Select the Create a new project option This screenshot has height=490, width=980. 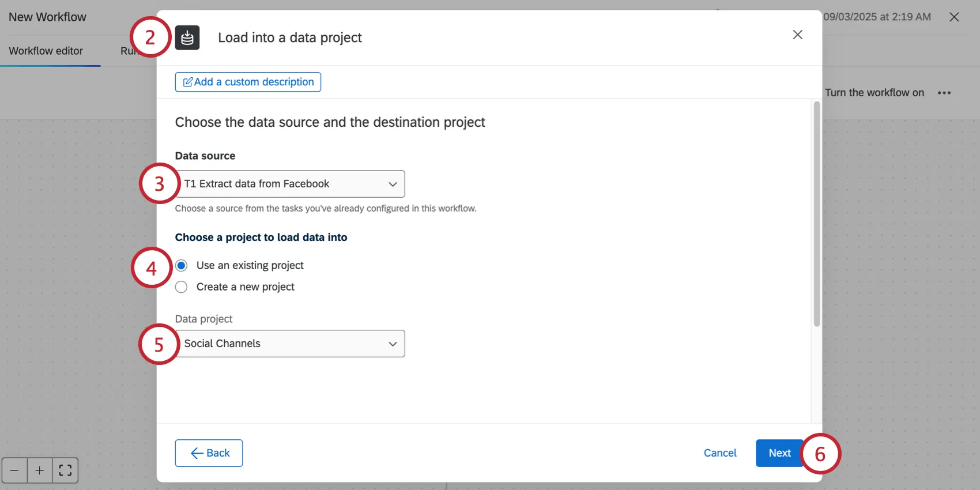pos(182,287)
